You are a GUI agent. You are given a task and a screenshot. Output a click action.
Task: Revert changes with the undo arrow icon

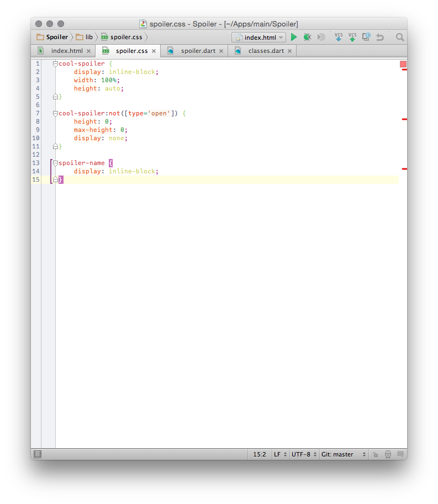380,38
